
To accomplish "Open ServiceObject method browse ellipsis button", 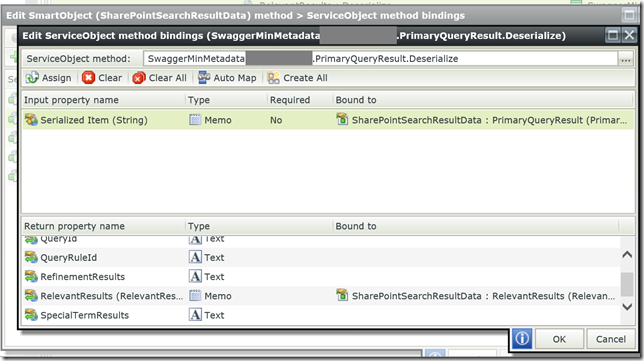I will (x=626, y=59).
